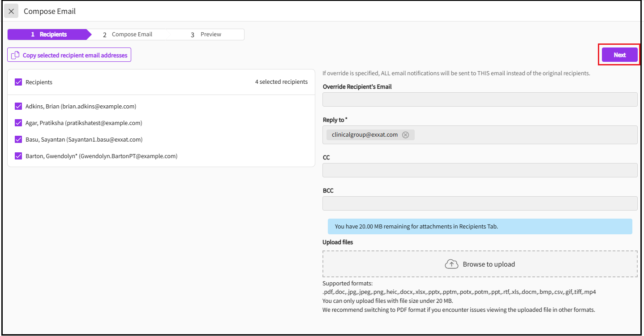
Task: Switch to step 2 Compose Email
Action: tap(128, 34)
